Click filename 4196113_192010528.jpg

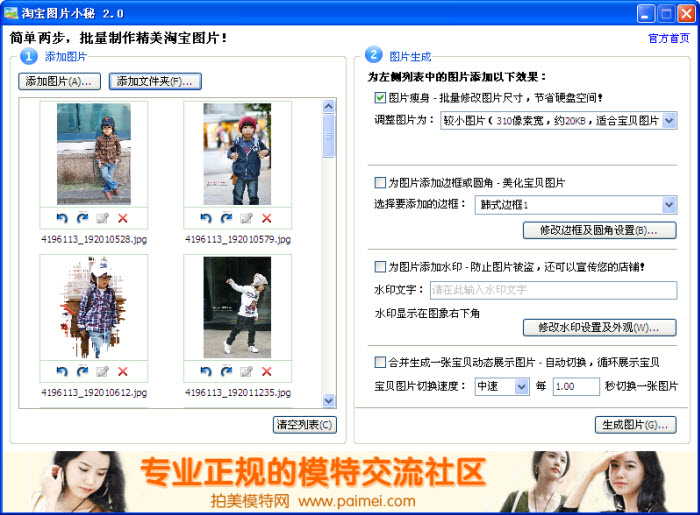94,239
